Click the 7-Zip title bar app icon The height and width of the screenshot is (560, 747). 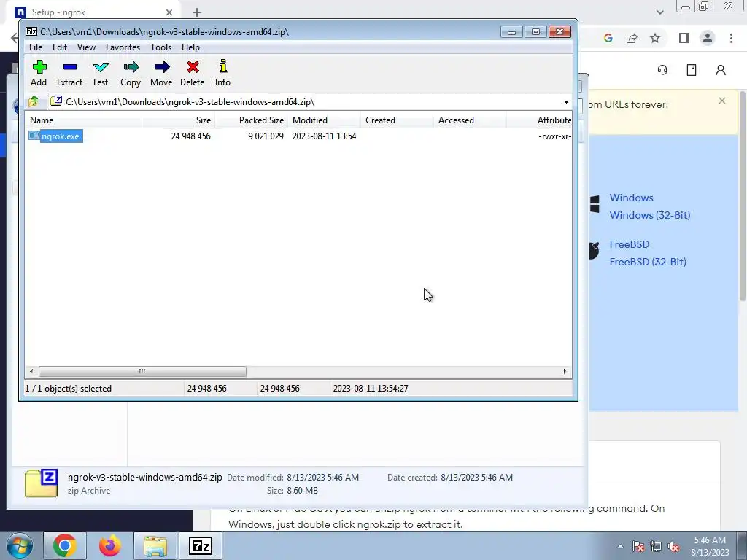31,32
